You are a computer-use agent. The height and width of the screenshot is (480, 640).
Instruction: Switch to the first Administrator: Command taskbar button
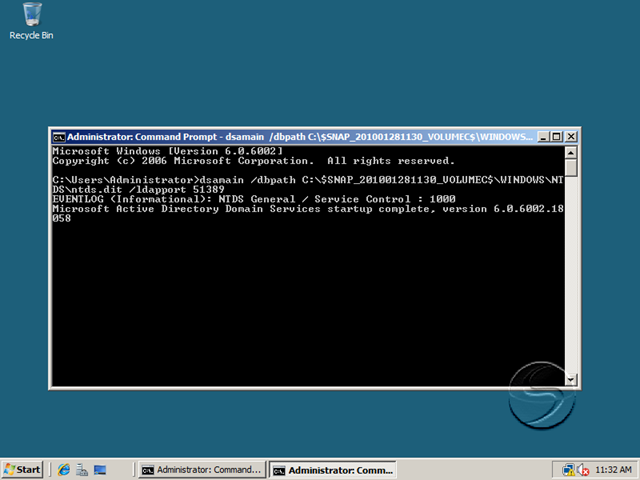(202, 470)
